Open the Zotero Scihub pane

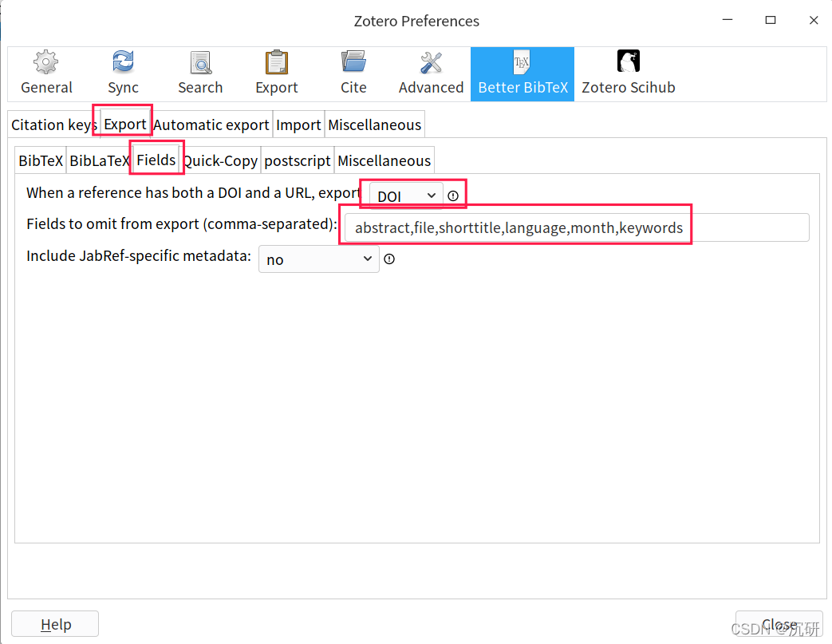(x=629, y=73)
